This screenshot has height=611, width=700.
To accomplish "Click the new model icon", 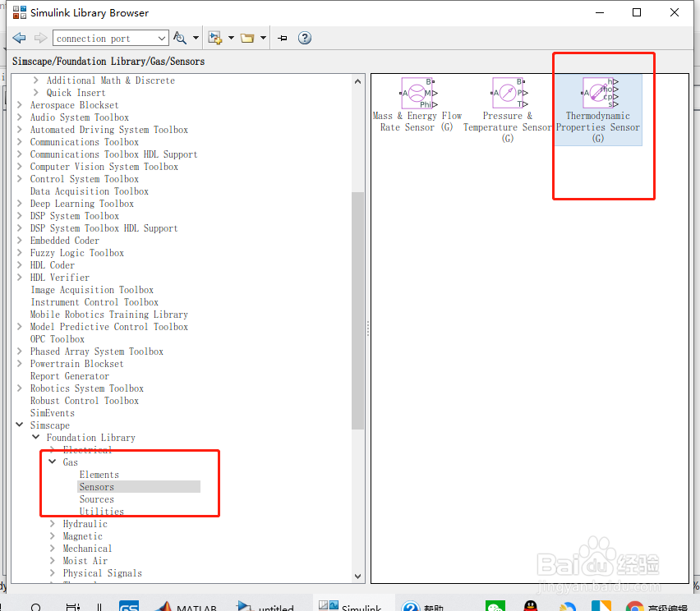I will click(x=215, y=38).
